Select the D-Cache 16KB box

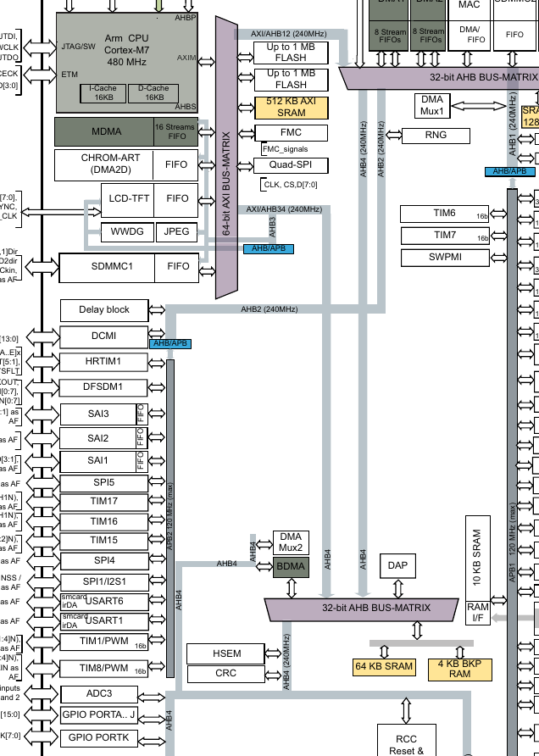click(x=153, y=93)
